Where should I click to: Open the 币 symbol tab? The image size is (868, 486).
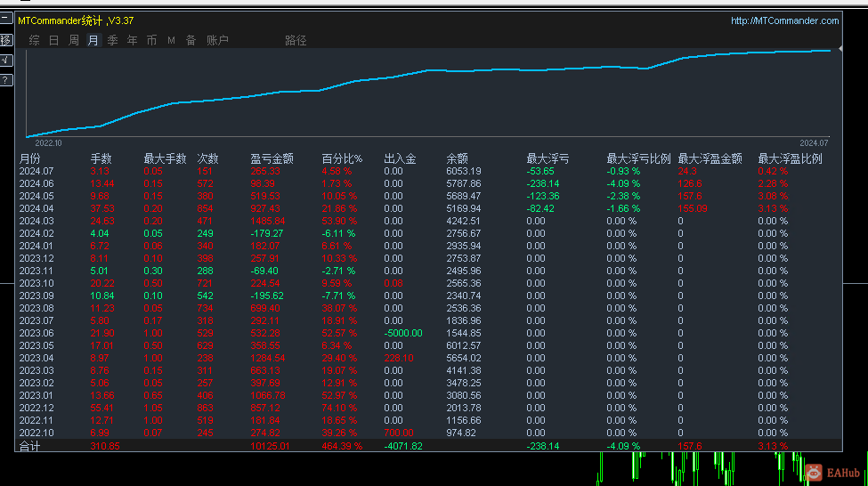coord(151,40)
